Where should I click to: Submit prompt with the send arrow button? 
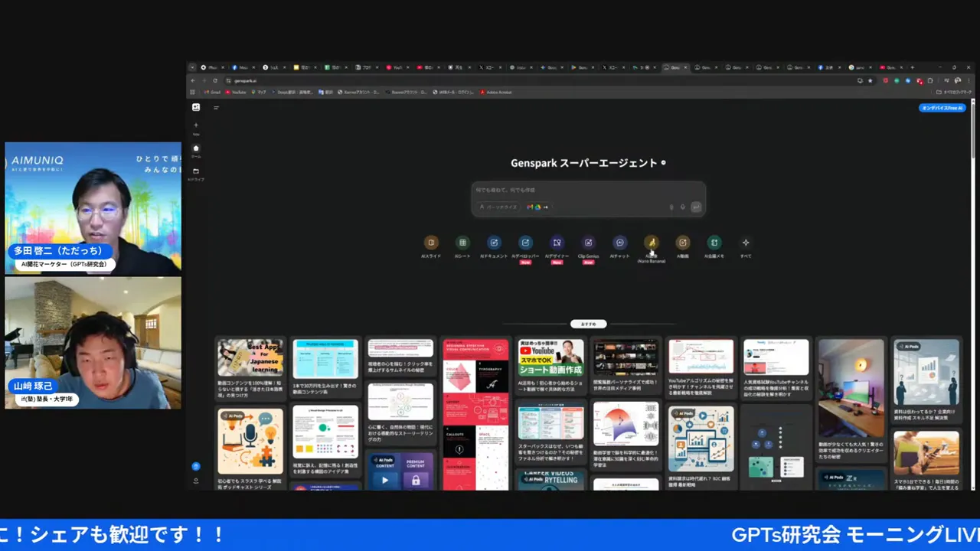[x=696, y=207]
